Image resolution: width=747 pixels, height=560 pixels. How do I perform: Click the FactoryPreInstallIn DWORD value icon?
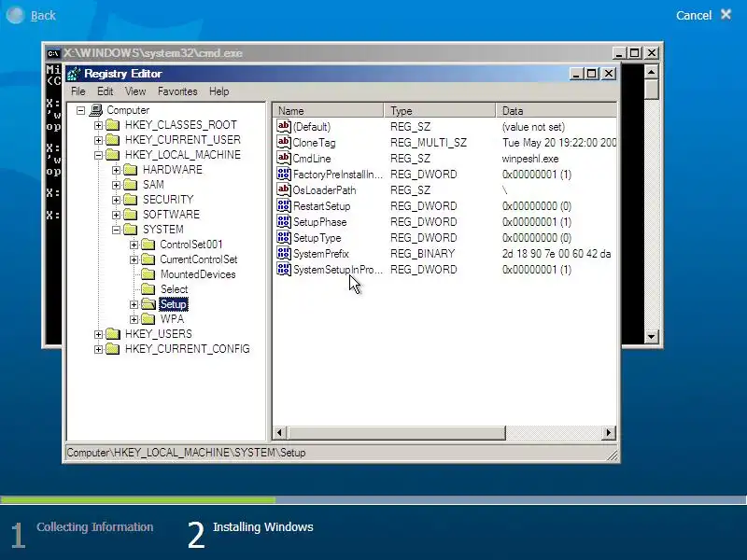tap(284, 174)
